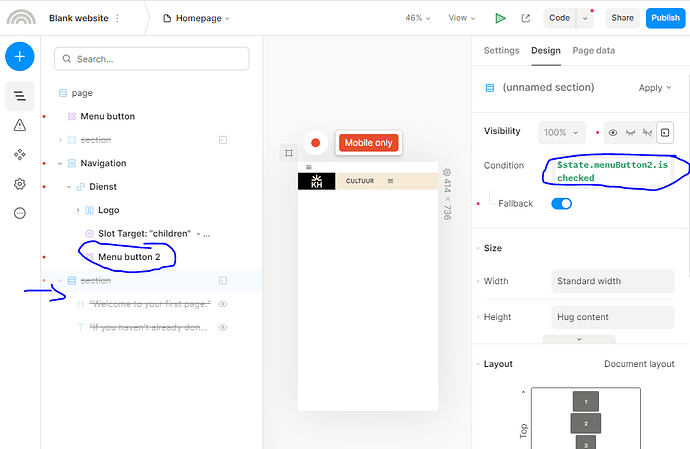Viewport: 690px width, 449px height.
Task: Open the Visibility 100% opacity control
Action: pos(562,132)
